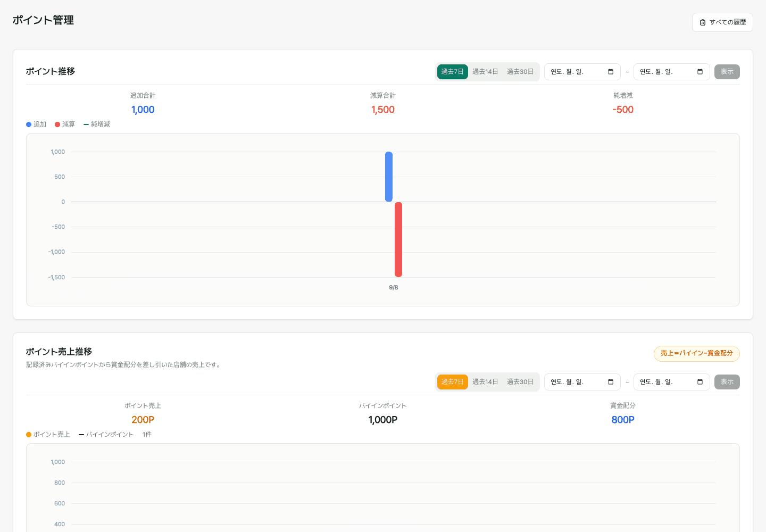
Task: Click end date field in ポイント推移
Action: 671,72
